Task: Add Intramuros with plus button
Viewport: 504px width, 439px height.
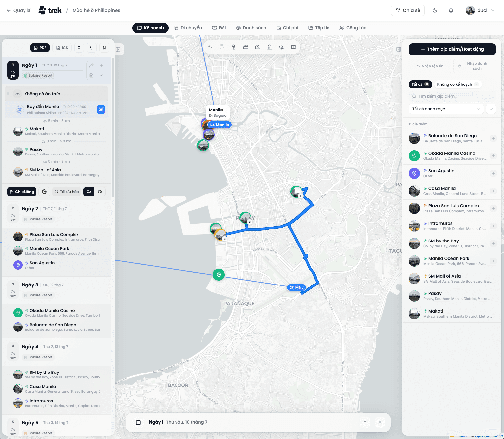Action: point(493,226)
